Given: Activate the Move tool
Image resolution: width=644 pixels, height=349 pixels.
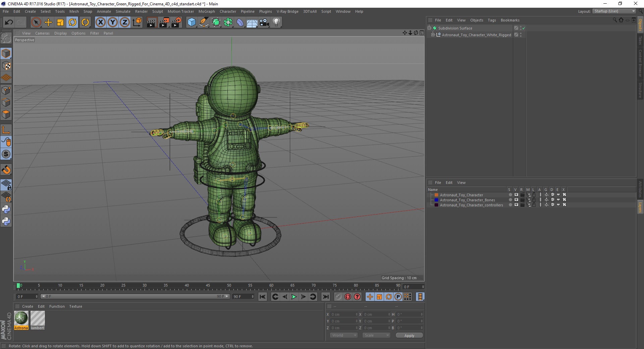Looking at the screenshot, I should (x=48, y=22).
